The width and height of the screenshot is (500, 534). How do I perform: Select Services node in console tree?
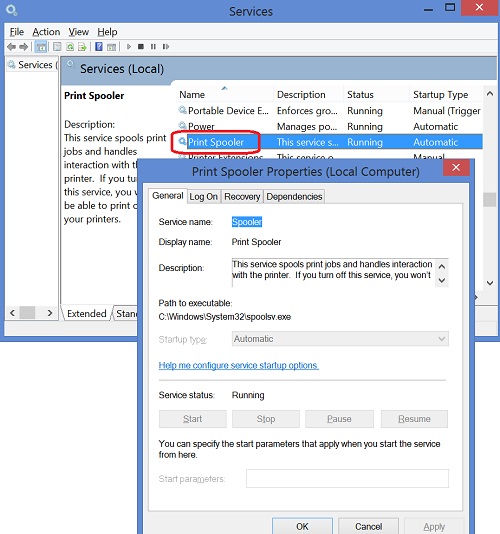[32, 65]
